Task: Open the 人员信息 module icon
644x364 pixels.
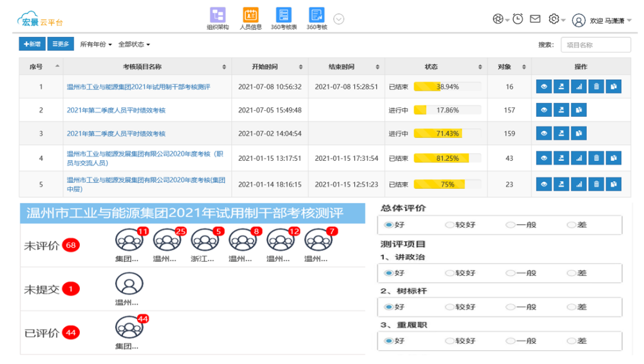Action: click(250, 16)
